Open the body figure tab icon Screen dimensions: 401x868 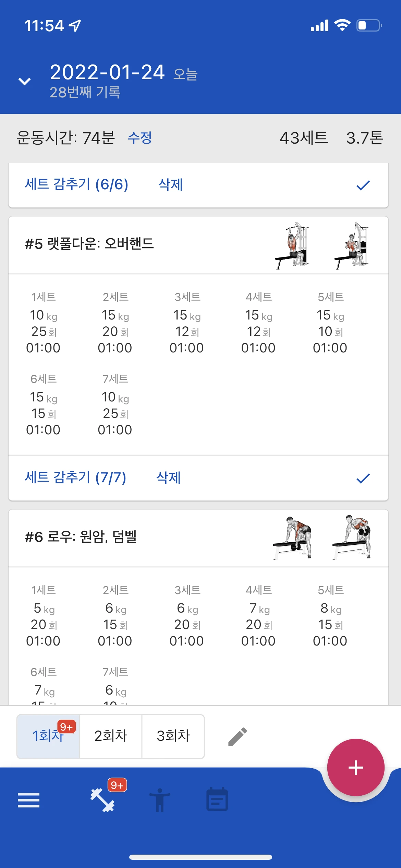click(160, 800)
